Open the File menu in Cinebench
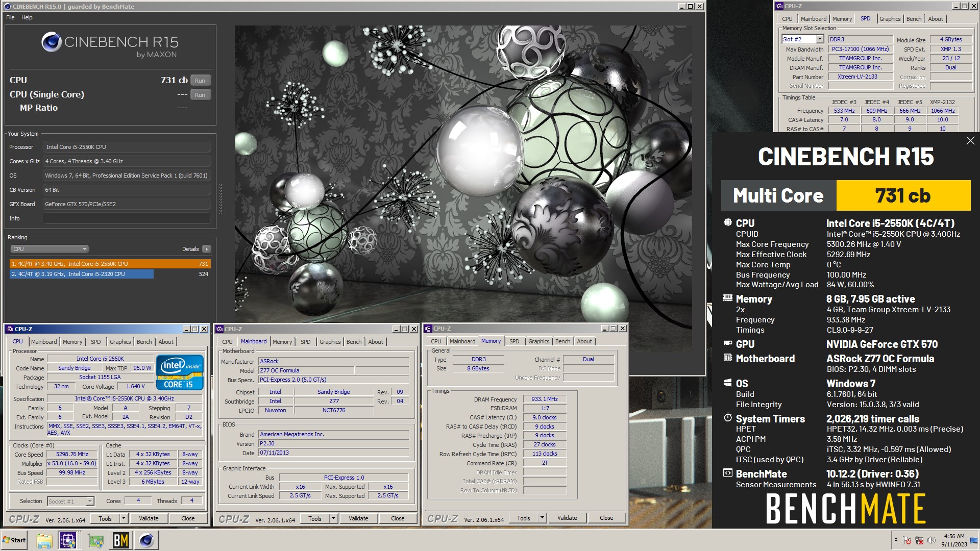Image resolution: width=980 pixels, height=551 pixels. 10,17
